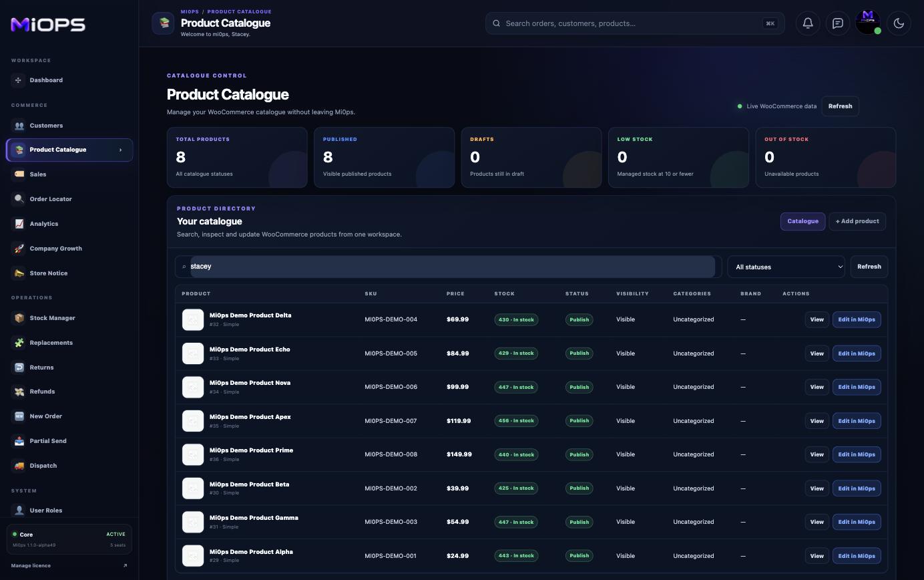
Task: Toggle dark mode with the moon icon
Action: (x=899, y=23)
